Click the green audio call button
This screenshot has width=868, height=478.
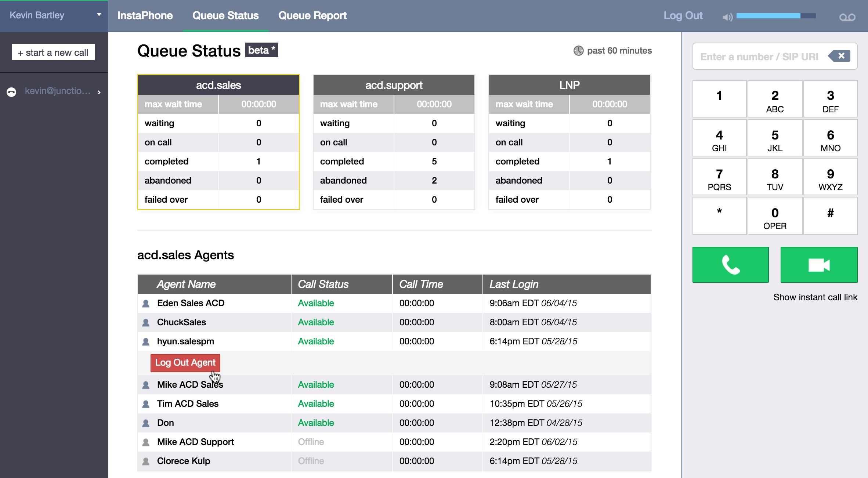pyautogui.click(x=730, y=265)
